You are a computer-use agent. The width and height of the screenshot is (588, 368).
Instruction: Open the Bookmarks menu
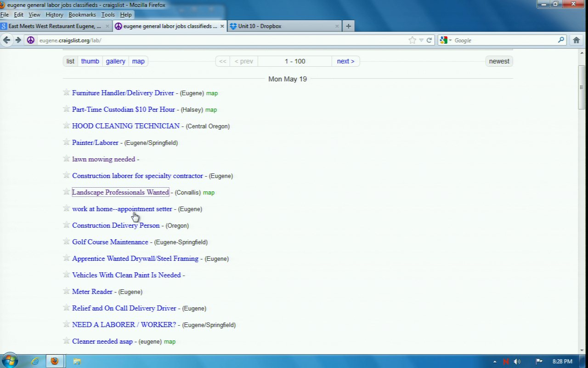[82, 15]
